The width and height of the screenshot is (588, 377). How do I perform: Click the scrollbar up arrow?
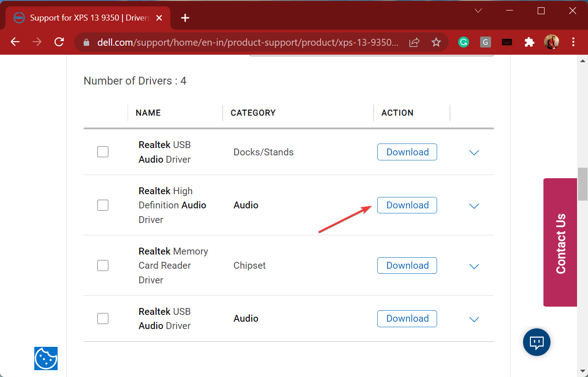(583, 60)
